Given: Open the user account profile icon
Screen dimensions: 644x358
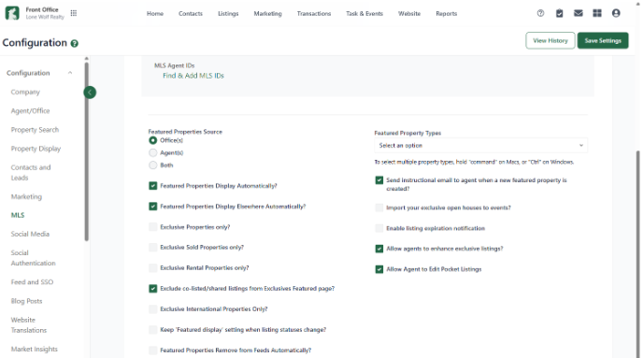Looking at the screenshot, I should 616,13.
